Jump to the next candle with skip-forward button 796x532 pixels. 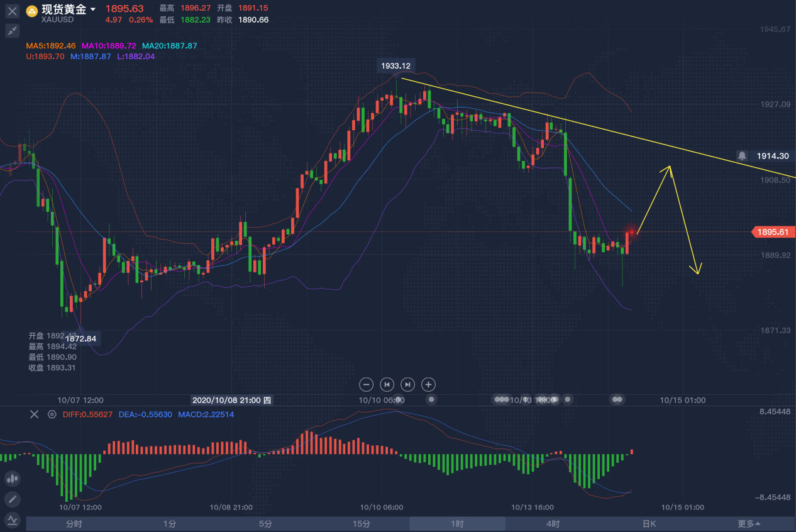click(x=408, y=384)
